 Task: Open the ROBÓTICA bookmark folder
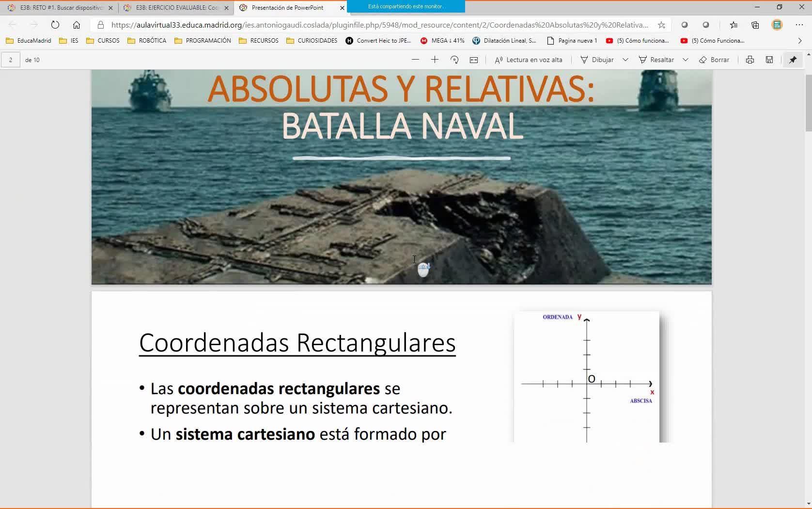point(147,41)
